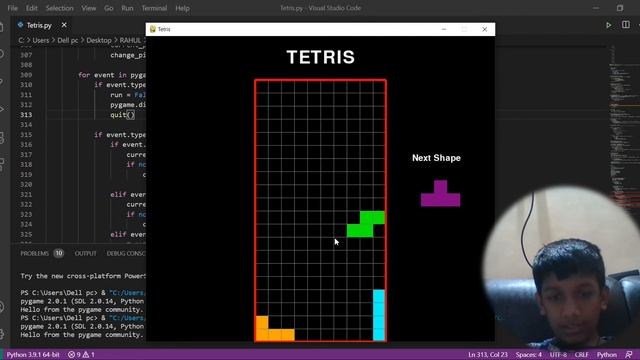Click the Next Shape label
This screenshot has width=640, height=360.
tap(436, 158)
